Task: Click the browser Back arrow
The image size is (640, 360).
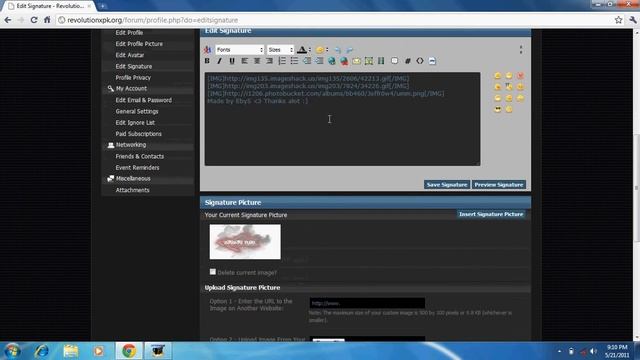Action: [8, 20]
